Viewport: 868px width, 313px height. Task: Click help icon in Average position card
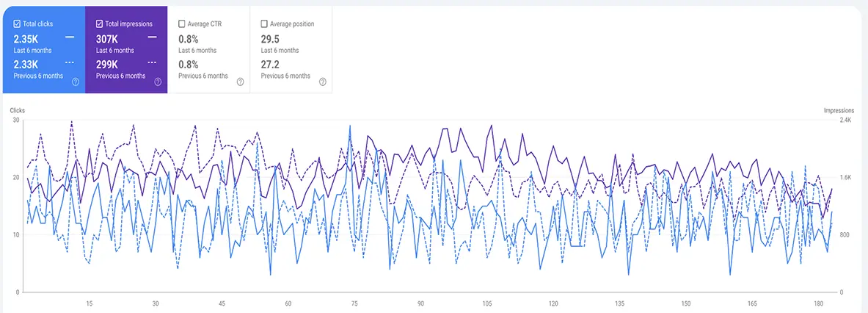[x=322, y=82]
